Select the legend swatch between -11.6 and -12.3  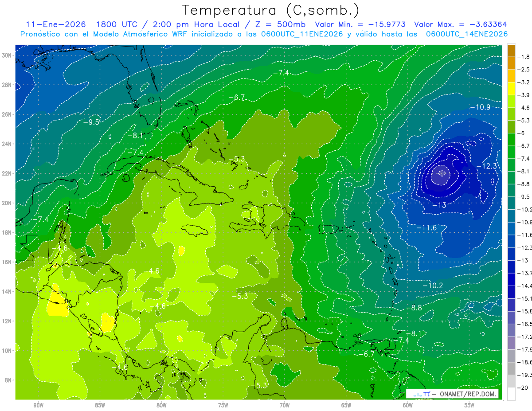coord(511,242)
